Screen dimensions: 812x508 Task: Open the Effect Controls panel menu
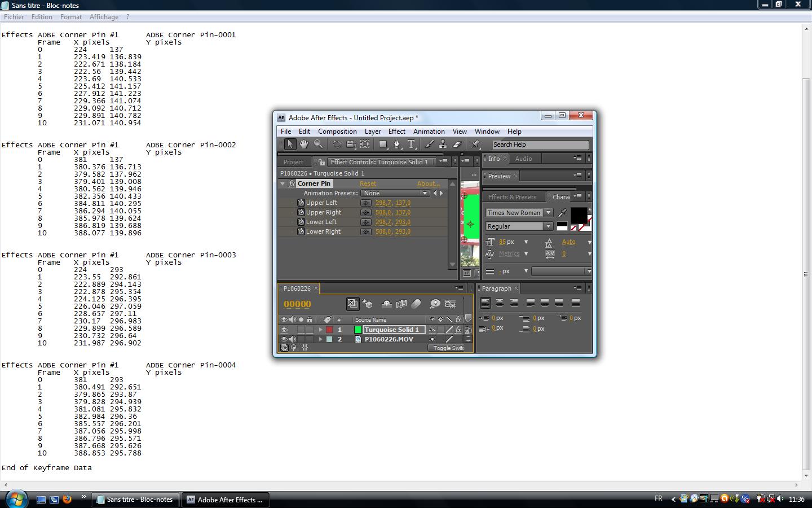(x=444, y=162)
